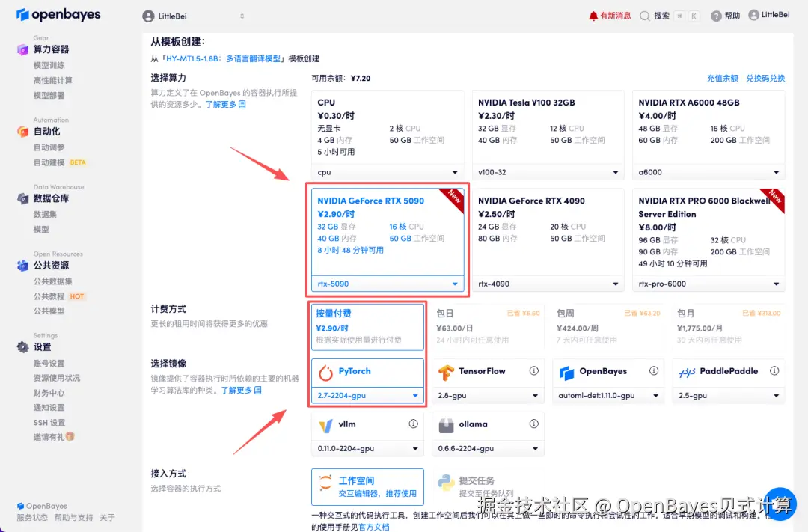Choose the 按量付费 billing option
Image resolution: width=808 pixels, height=532 pixels.
367,325
